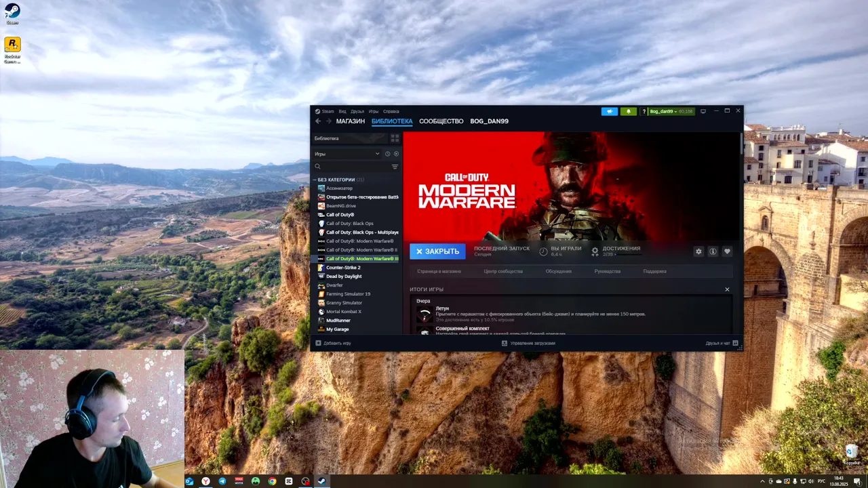The image size is (868, 488).
Task: Open the Игры filter dropdown
Action: (347, 154)
